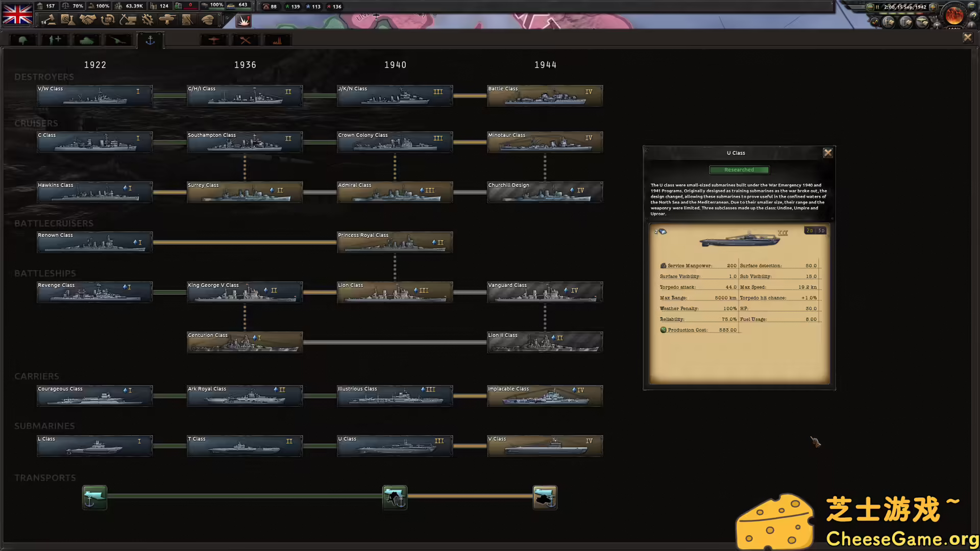This screenshot has height=551, width=980.
Task: Switch to the infantry research tab
Action: pyautogui.click(x=23, y=39)
